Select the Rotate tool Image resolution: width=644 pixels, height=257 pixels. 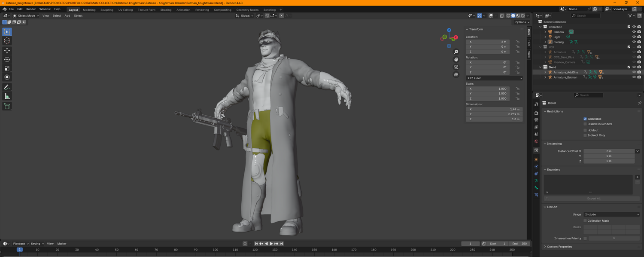[x=7, y=60]
